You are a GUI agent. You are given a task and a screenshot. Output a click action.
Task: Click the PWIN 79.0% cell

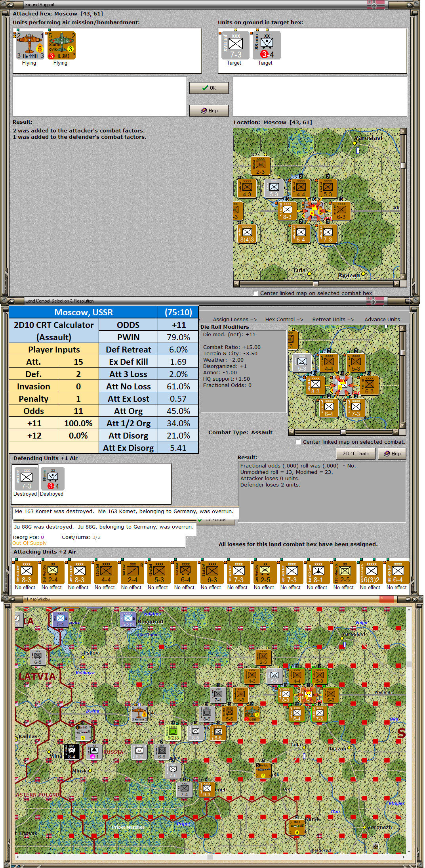178,337
